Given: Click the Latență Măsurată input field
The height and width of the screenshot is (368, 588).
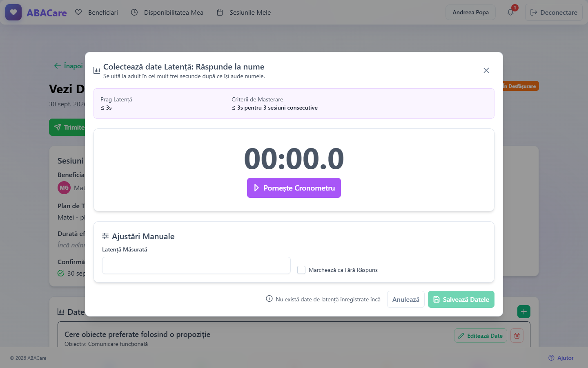Looking at the screenshot, I should (196, 265).
